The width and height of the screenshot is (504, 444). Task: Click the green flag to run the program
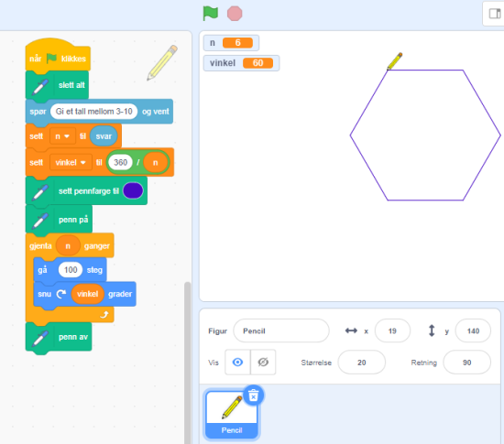click(x=211, y=14)
